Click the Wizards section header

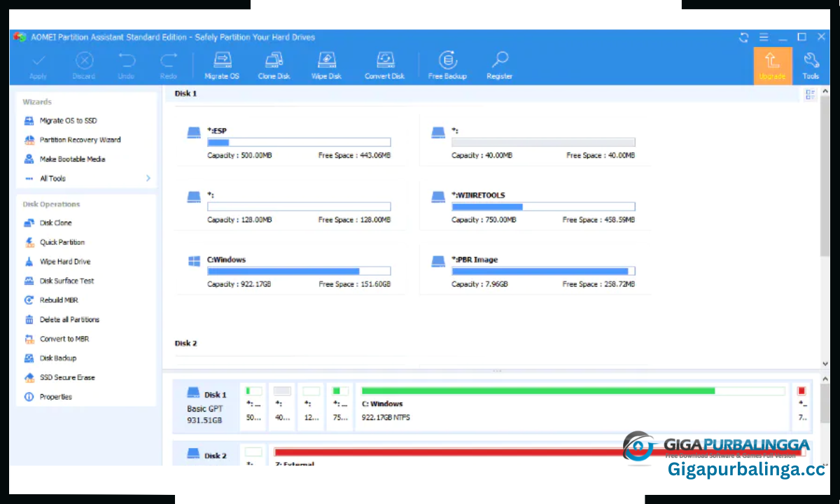[37, 102]
